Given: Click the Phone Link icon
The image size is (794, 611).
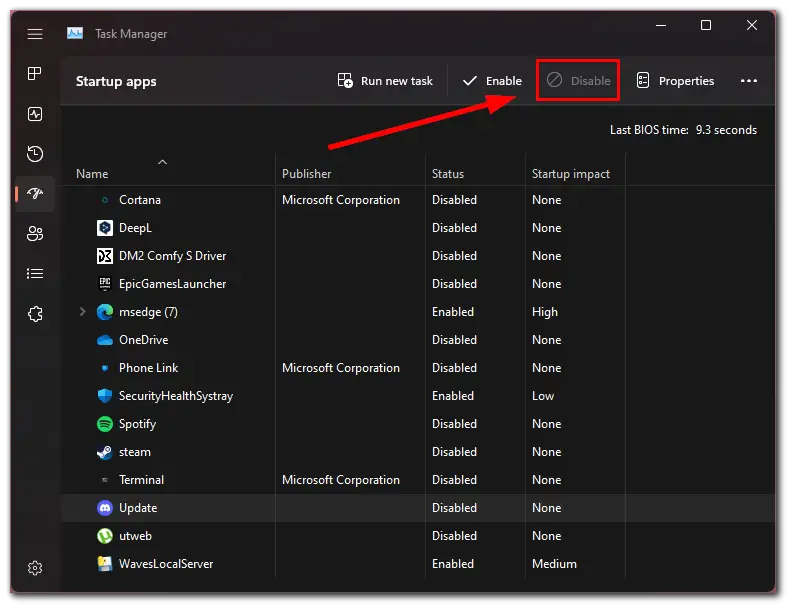Looking at the screenshot, I should coord(105,368).
